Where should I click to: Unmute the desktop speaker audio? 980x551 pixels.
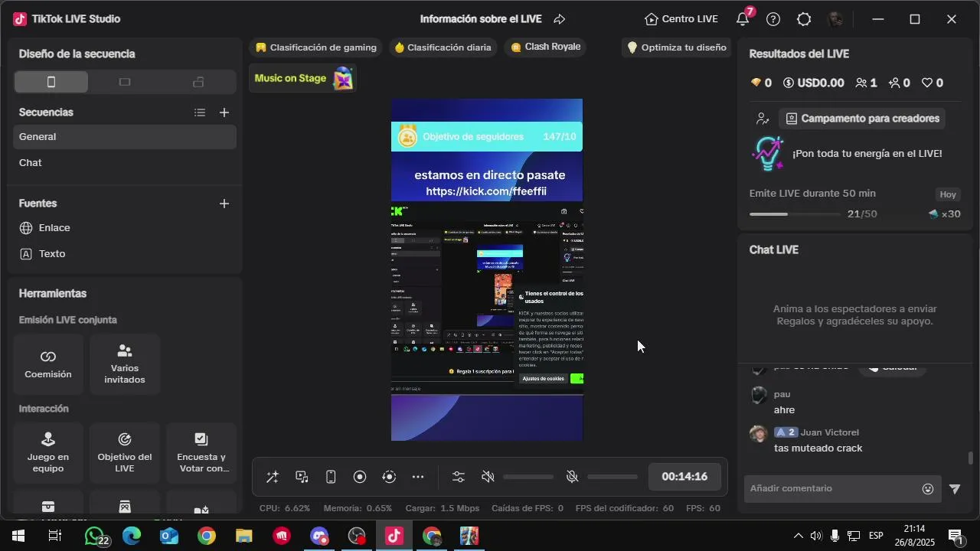click(x=488, y=477)
